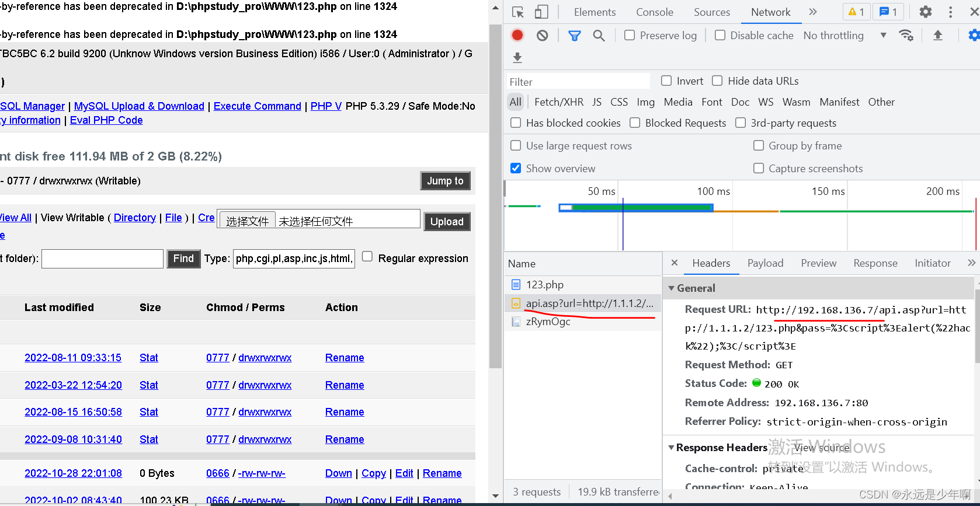The height and width of the screenshot is (506, 980).
Task: Open DevTools settings gear icon
Action: click(926, 12)
